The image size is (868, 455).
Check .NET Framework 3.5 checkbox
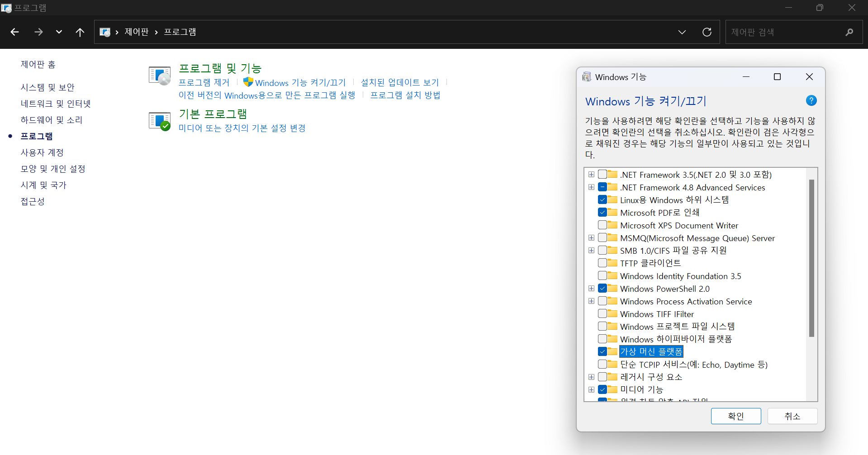click(x=602, y=175)
